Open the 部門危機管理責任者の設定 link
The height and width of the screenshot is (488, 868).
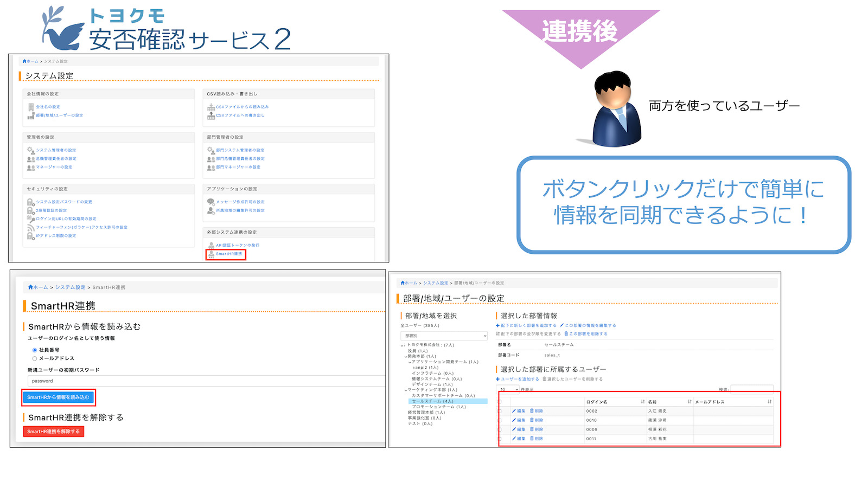(x=240, y=159)
